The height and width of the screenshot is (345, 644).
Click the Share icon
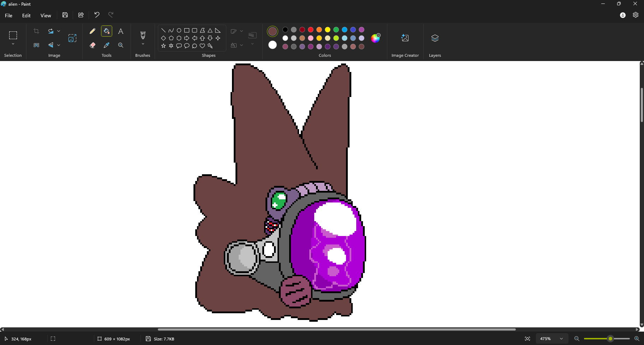click(81, 15)
